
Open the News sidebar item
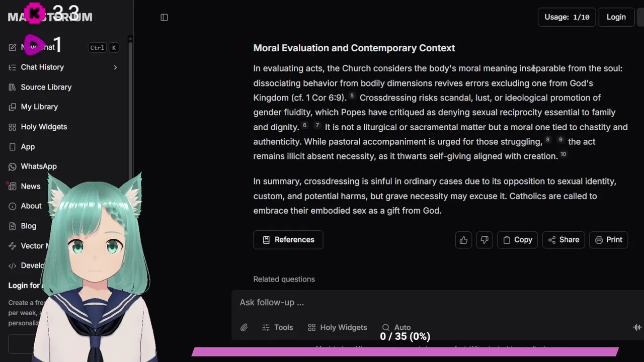pos(30,186)
